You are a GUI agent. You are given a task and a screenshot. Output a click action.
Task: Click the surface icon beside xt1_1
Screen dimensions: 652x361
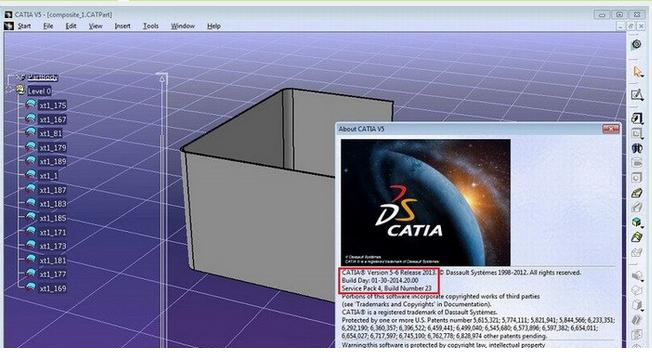(31, 175)
